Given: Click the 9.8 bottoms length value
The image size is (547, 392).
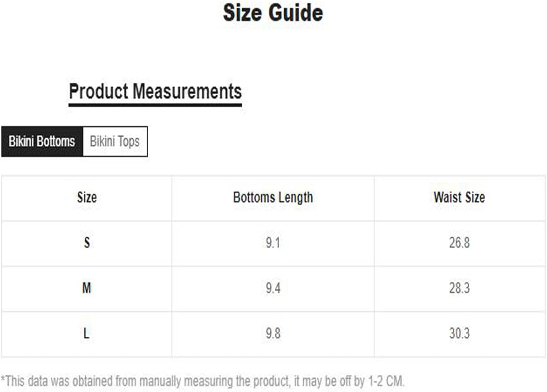Looking at the screenshot, I should [273, 333].
